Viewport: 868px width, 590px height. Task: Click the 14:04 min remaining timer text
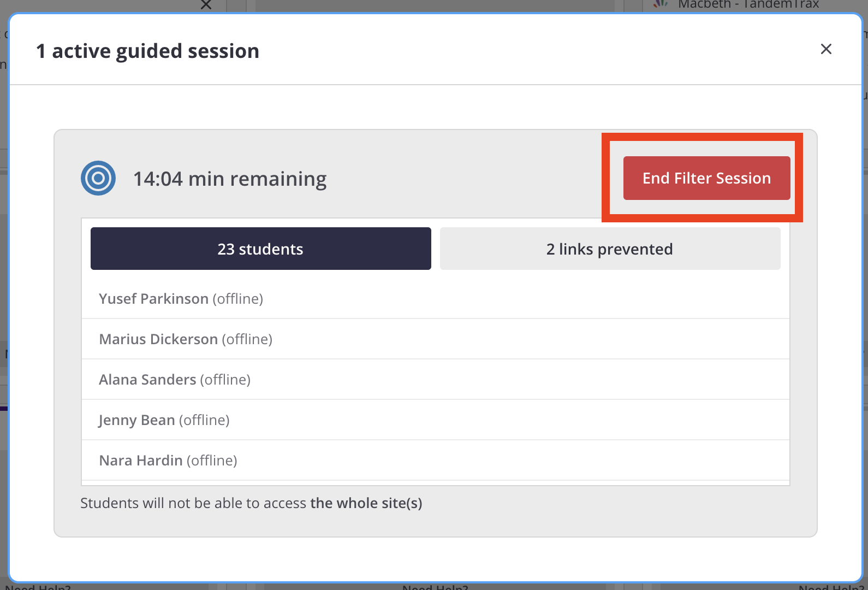click(x=230, y=179)
